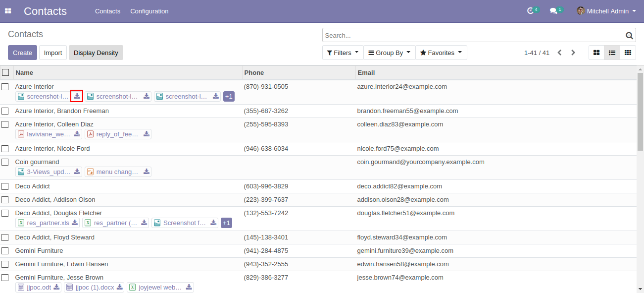Click the Create button
Screen dimensions: 644x293
tap(22, 53)
